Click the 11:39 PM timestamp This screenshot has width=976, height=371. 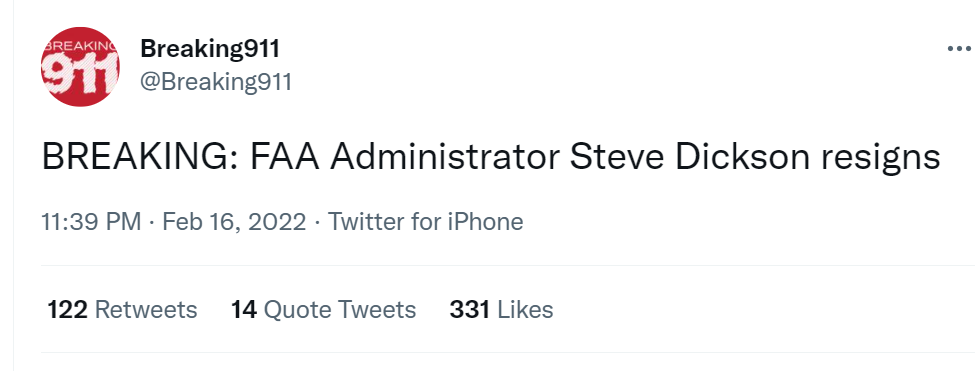pos(92,222)
